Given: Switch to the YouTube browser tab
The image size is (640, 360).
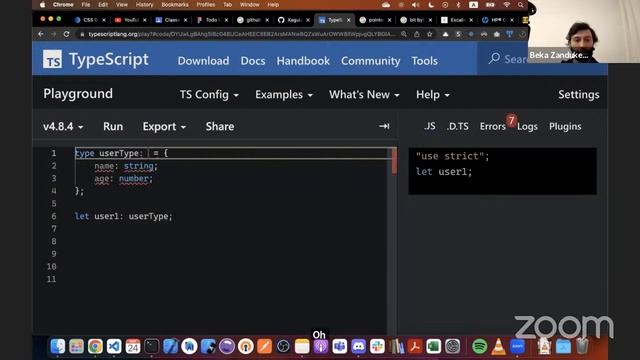Looking at the screenshot, I should 130,20.
